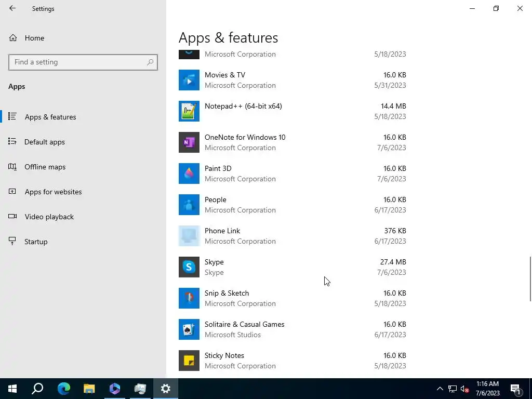The image size is (532, 399).
Task: Open the Copilot app in the taskbar
Action: (115, 389)
